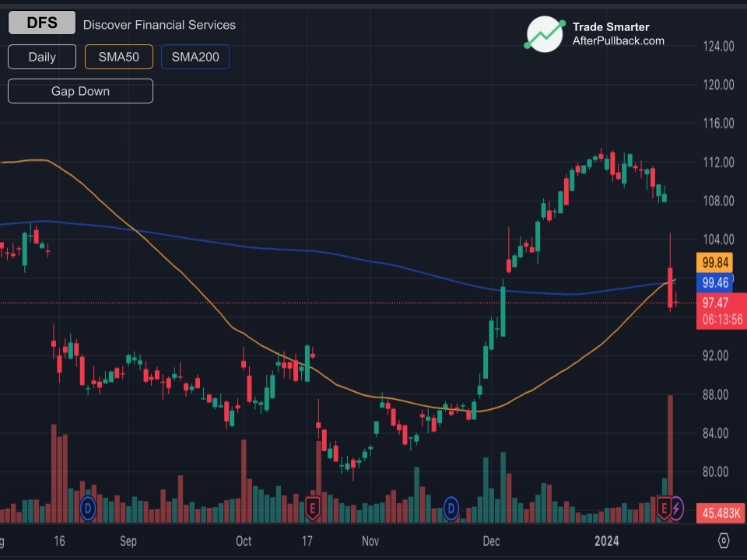
Task: Click the 124.00 price axis label
Action: (718, 46)
